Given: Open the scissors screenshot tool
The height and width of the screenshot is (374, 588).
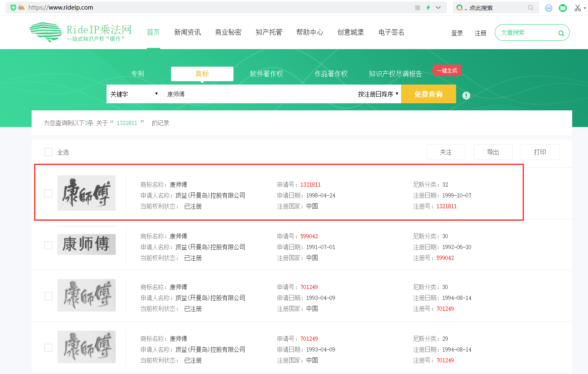Looking at the screenshot, I should [x=578, y=8].
